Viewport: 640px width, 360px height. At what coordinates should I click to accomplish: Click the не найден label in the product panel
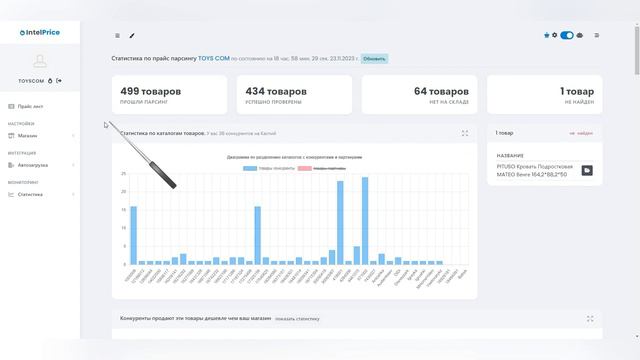(581, 133)
